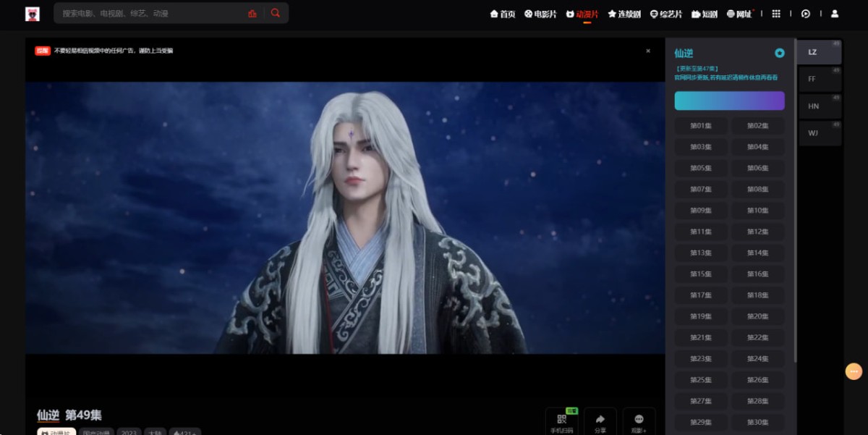This screenshot has height=435, width=868.
Task: Open the user account icon
Action: tap(835, 14)
